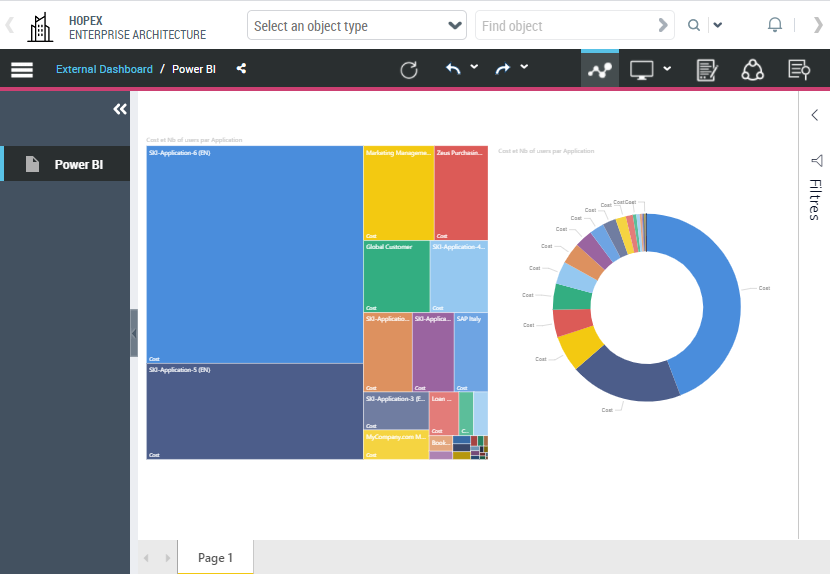
Task: Expand the search options chevron
Action: point(718,26)
